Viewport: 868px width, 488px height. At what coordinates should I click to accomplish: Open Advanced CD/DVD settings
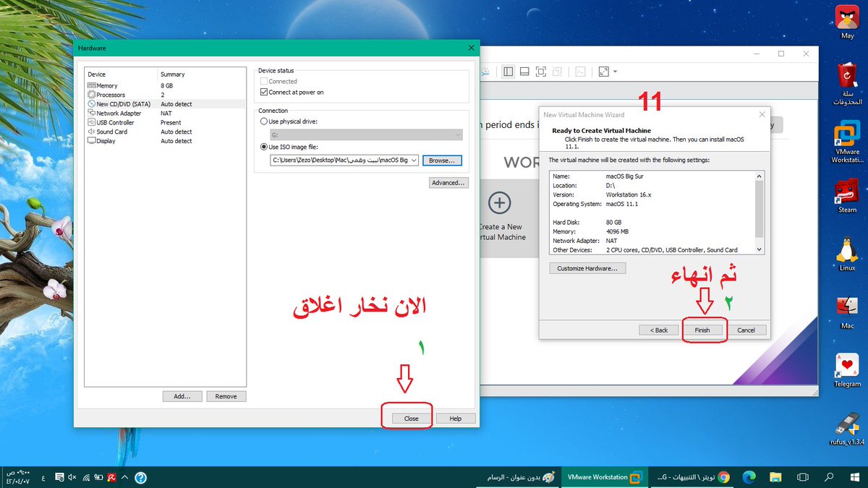click(448, 183)
